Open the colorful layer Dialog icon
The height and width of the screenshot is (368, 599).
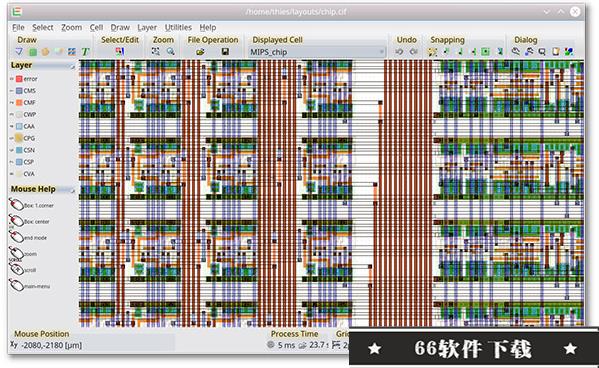[569, 51]
